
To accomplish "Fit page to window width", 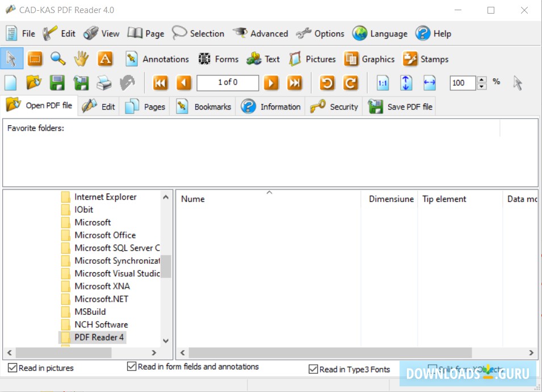I will 429,83.
